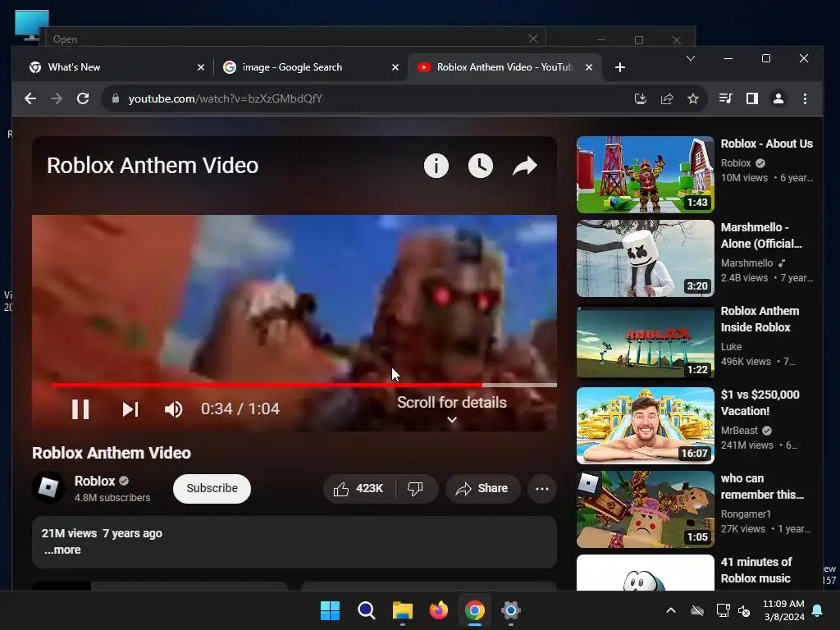Open Marshmello Alone video thumbnail
Viewport: 840px width, 630px height.
(x=645, y=258)
